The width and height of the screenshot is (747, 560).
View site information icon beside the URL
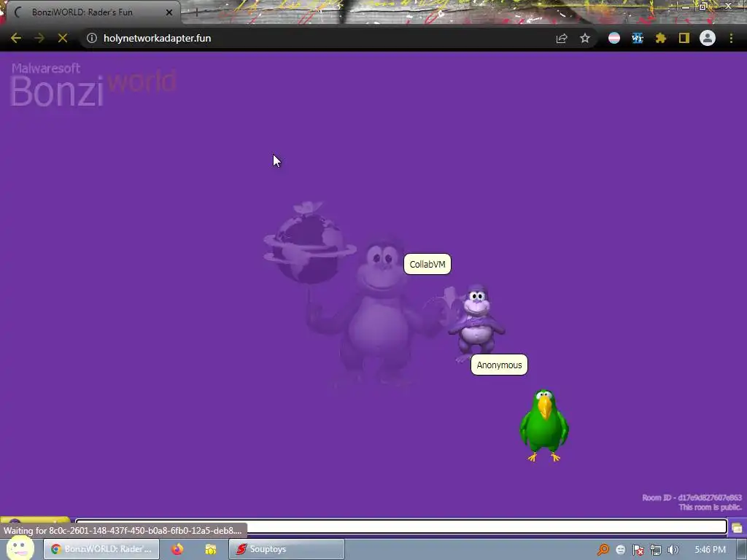(92, 38)
